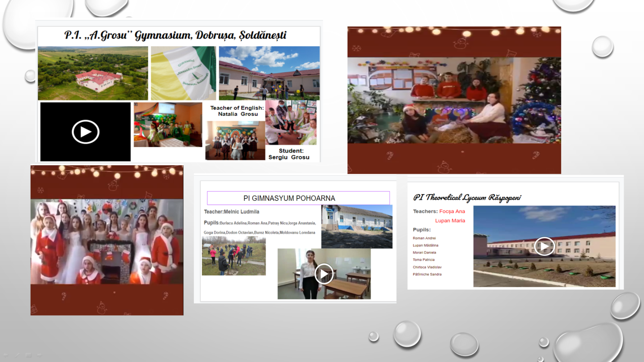Click the teacher name Focșa Ana
644x362 pixels.
point(452,211)
